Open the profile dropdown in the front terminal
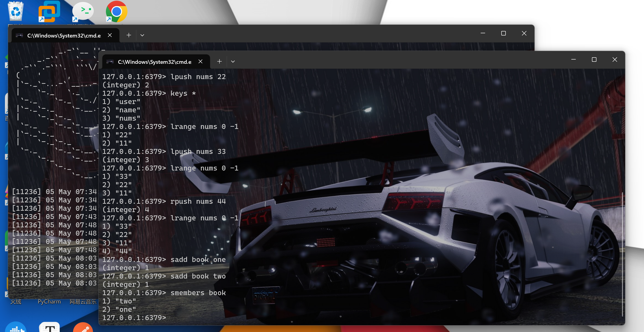 (x=233, y=62)
